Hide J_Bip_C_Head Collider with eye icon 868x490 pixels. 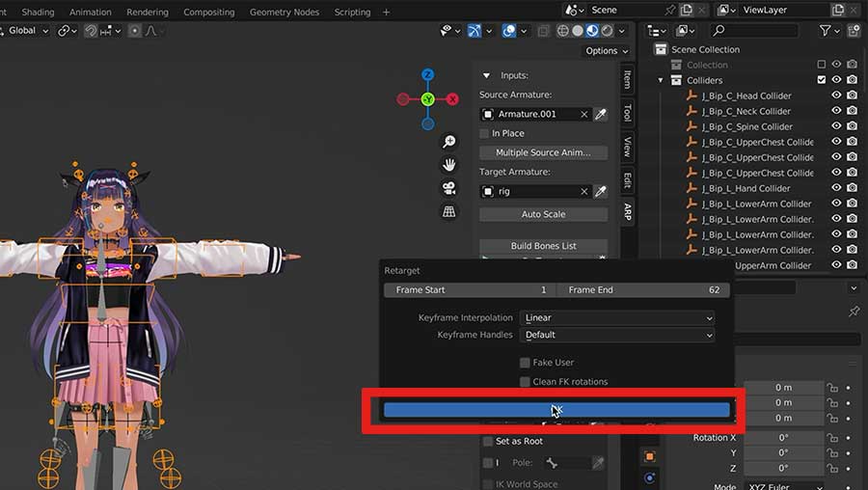(x=836, y=95)
